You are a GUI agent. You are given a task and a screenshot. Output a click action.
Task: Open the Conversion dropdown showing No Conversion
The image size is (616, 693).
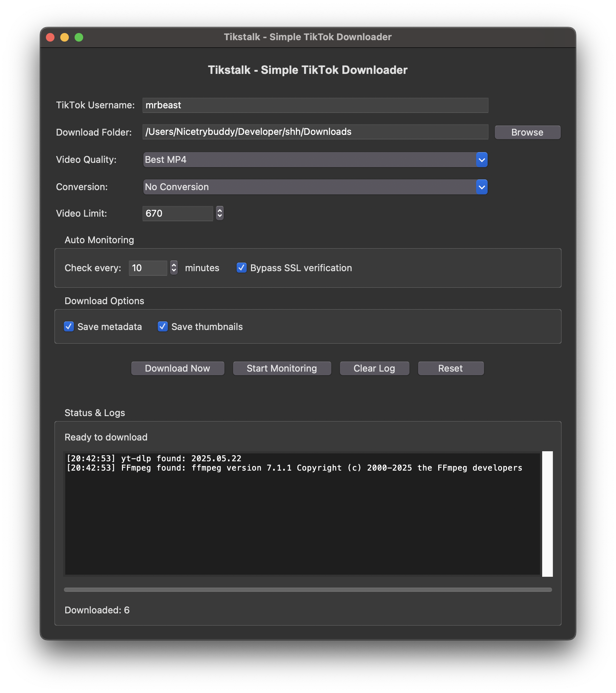[x=315, y=187]
